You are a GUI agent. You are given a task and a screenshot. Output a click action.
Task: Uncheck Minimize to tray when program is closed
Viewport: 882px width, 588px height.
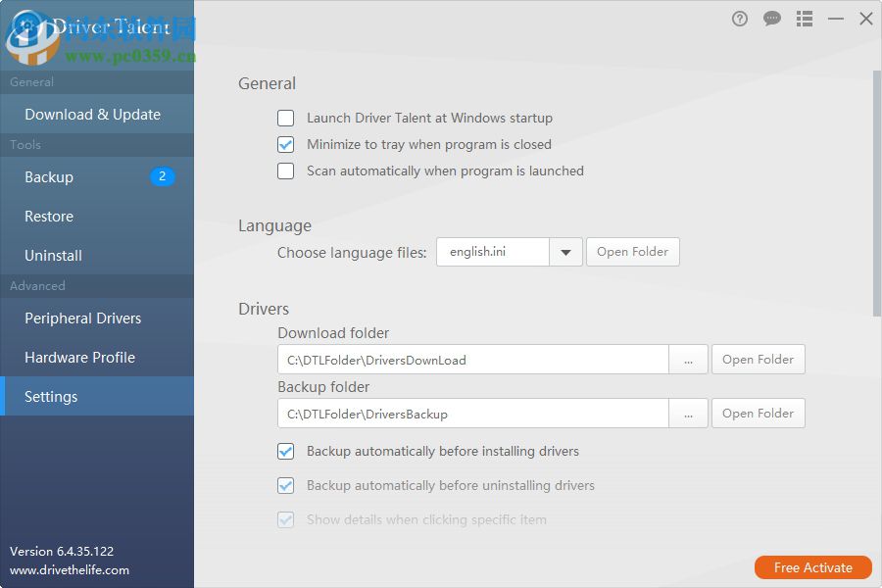286,145
